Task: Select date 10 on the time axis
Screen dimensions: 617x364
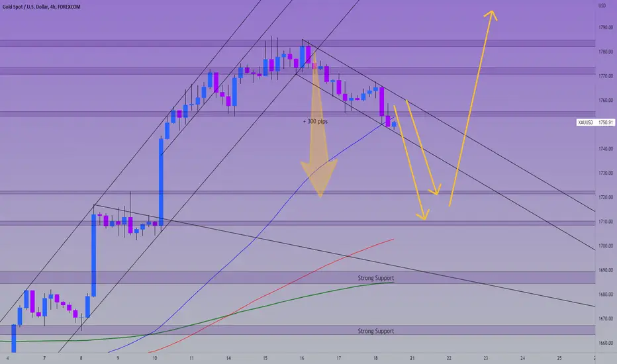Action: tap(155, 358)
